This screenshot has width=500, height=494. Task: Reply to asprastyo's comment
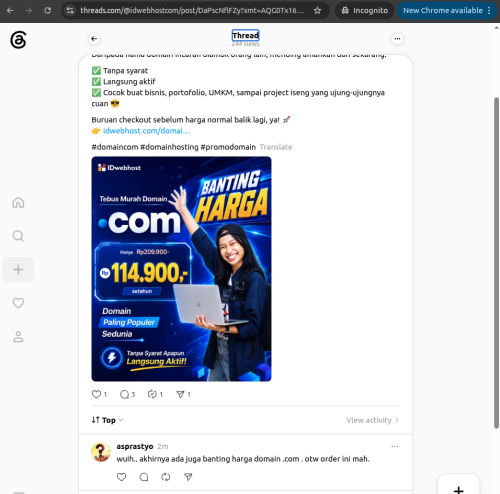click(x=144, y=477)
